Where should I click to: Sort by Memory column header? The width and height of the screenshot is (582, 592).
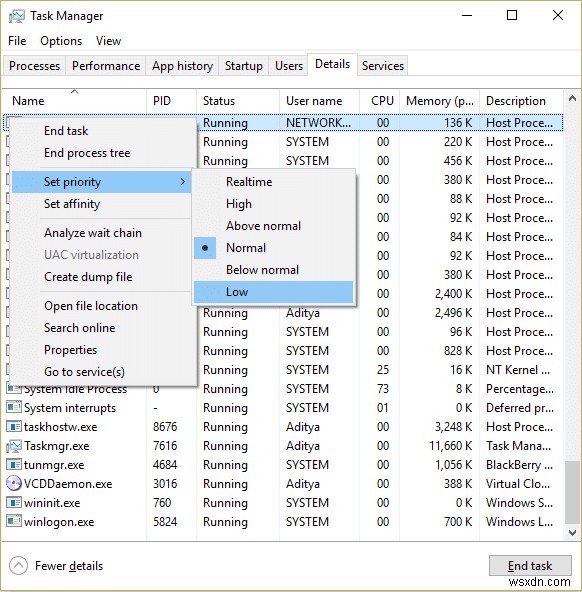pyautogui.click(x=439, y=101)
